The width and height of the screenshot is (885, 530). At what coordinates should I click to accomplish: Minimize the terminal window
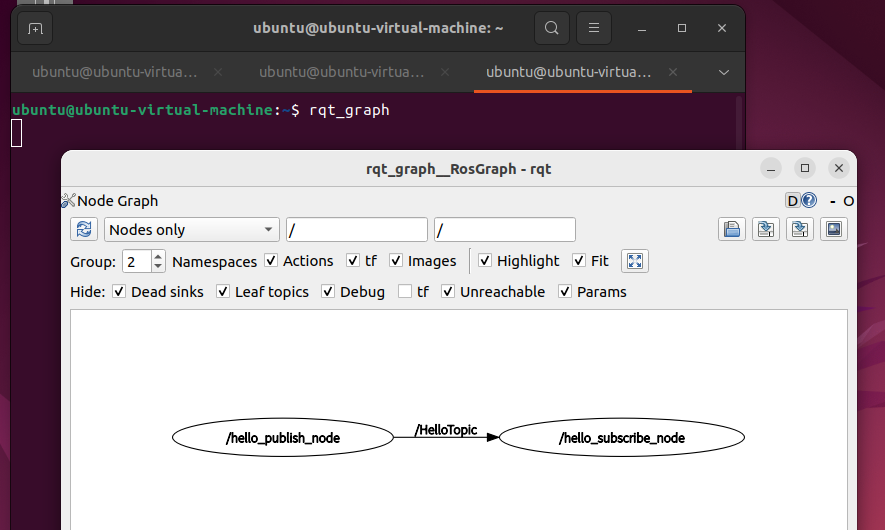point(642,28)
